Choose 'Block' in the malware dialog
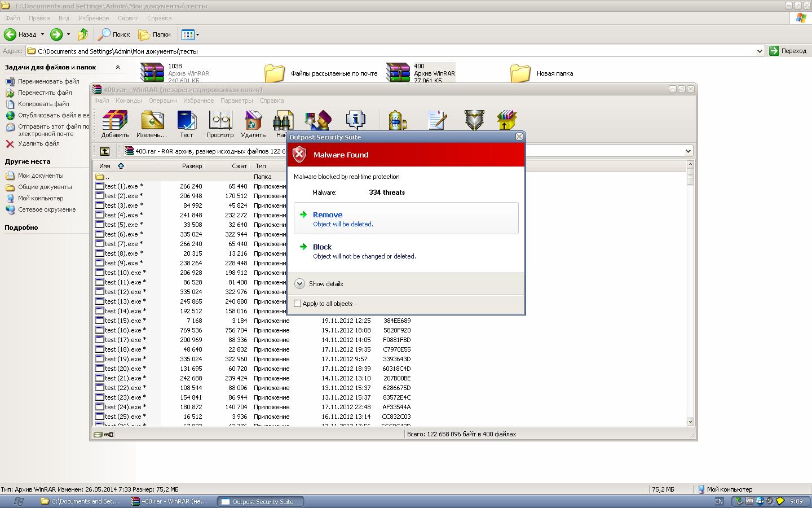The height and width of the screenshot is (508, 812). pyautogui.click(x=406, y=251)
